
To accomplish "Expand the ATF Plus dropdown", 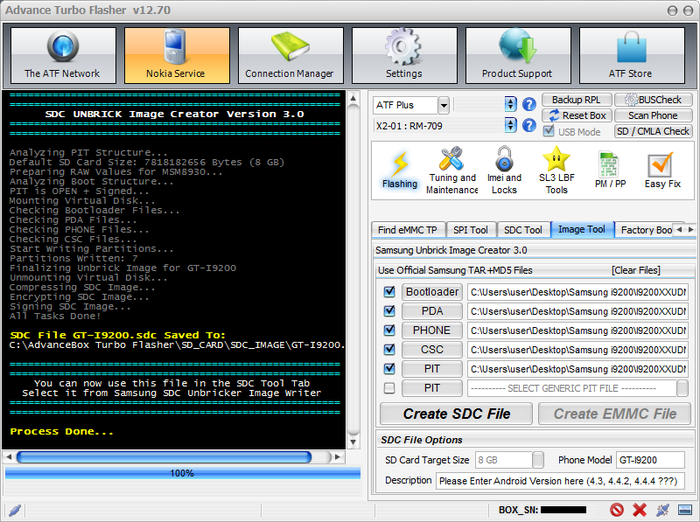I will tap(443, 105).
